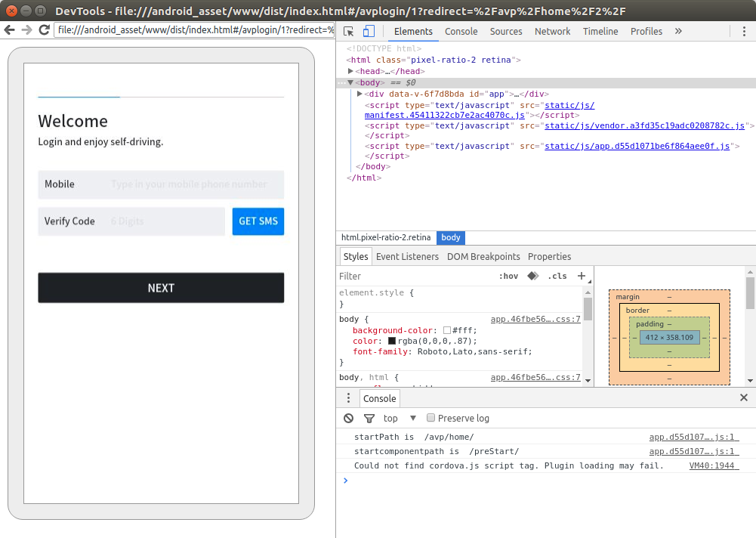Viewport: 756px width, 538px height.
Task: Focus the Verify Code input field
Action: click(x=131, y=221)
